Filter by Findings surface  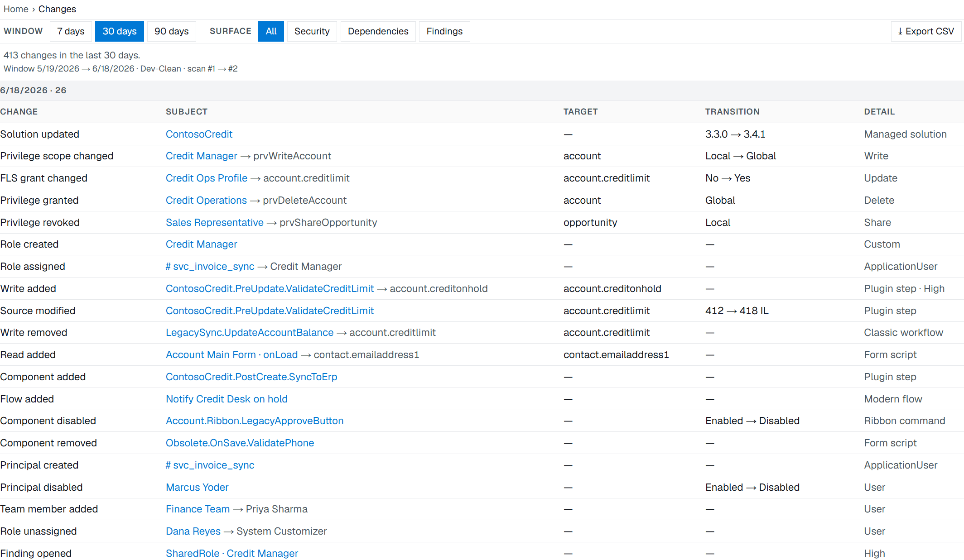pos(444,31)
